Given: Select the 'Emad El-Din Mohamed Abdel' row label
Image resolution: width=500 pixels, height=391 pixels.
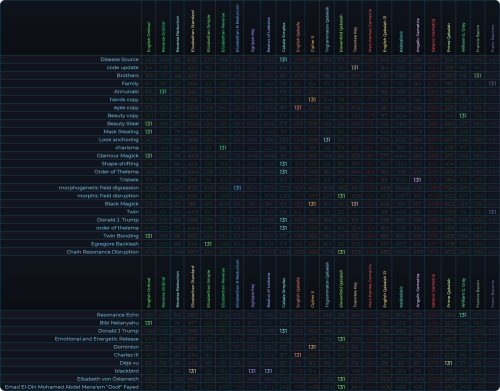Looking at the screenshot, I should 72,387.
